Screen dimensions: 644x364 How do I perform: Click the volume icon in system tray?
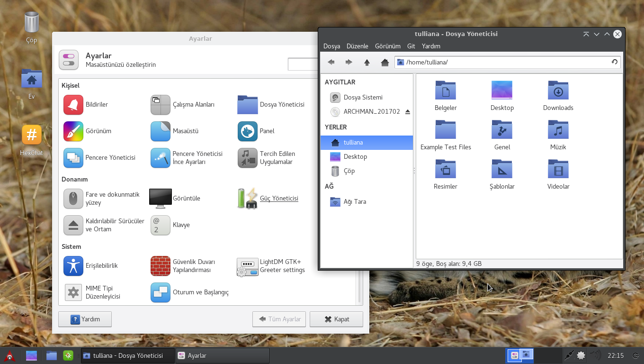pos(596,355)
